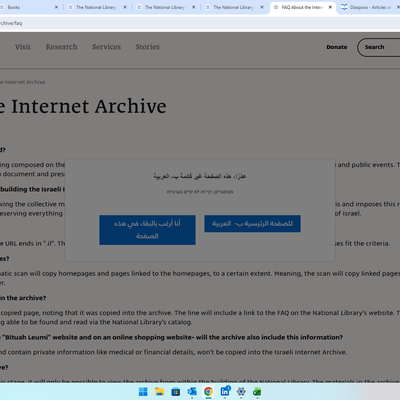Viewport: 400px width, 400px height.
Task: Click text about private medical or financial details
Action: click(x=173, y=352)
